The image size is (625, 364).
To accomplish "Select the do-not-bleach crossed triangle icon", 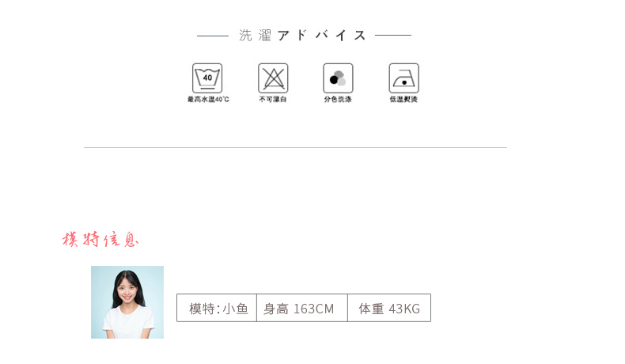I will [x=273, y=78].
